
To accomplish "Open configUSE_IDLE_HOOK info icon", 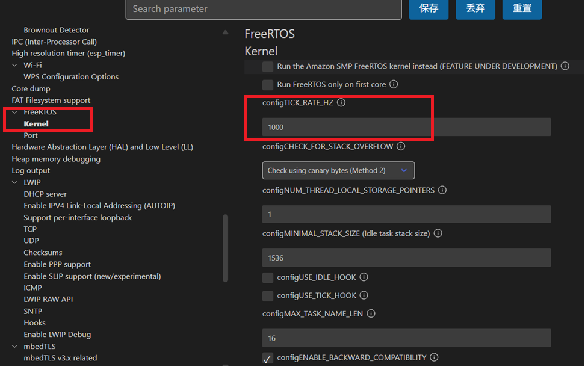I will (x=364, y=277).
